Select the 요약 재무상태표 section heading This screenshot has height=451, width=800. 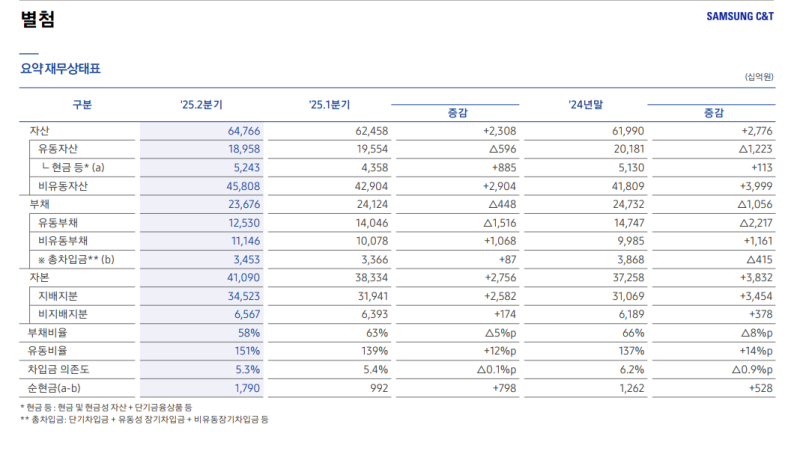tap(61, 69)
